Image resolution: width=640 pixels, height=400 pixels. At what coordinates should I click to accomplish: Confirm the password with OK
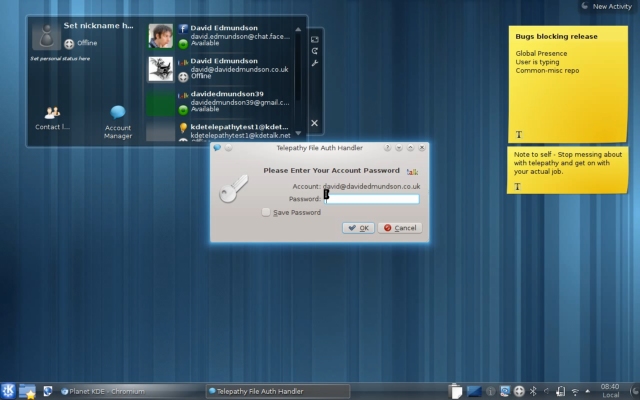[x=358, y=228]
